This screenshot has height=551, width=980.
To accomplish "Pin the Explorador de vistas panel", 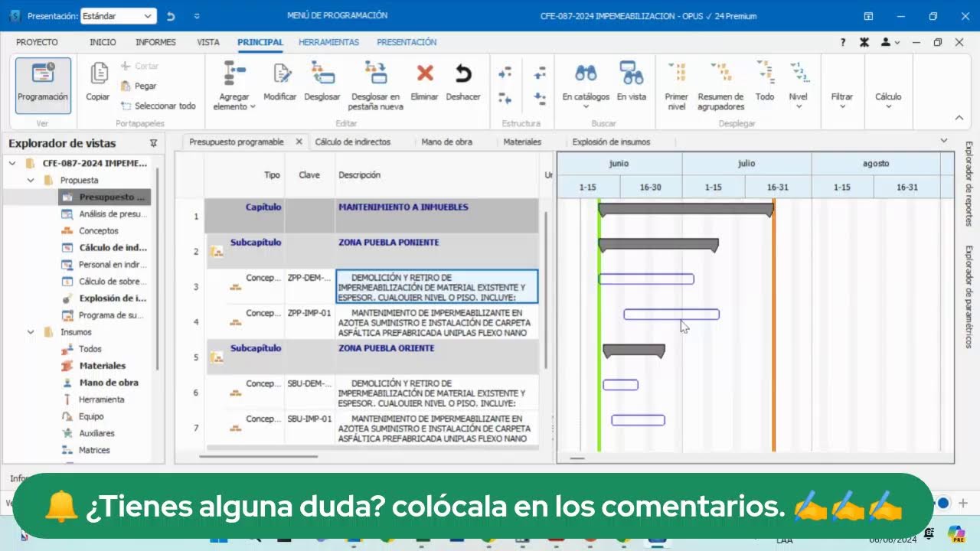I will tap(153, 143).
